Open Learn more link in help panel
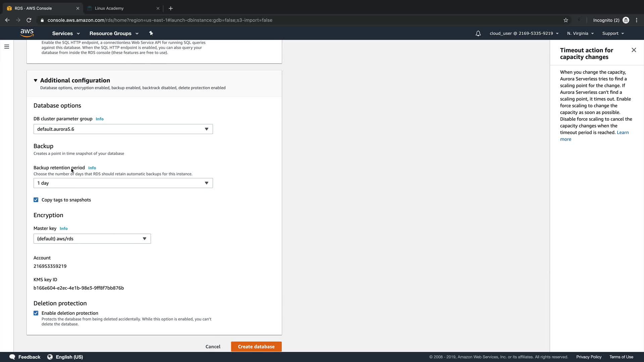The height and width of the screenshot is (362, 644). tap(623, 132)
